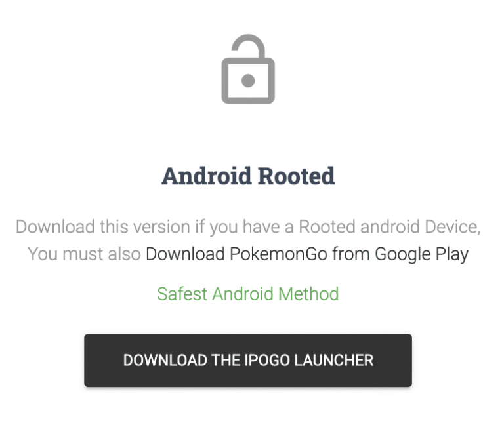Screen dimensions: 504x440
Task: Click 'LAUNCHER' on the dark download button
Action: tap(334, 361)
